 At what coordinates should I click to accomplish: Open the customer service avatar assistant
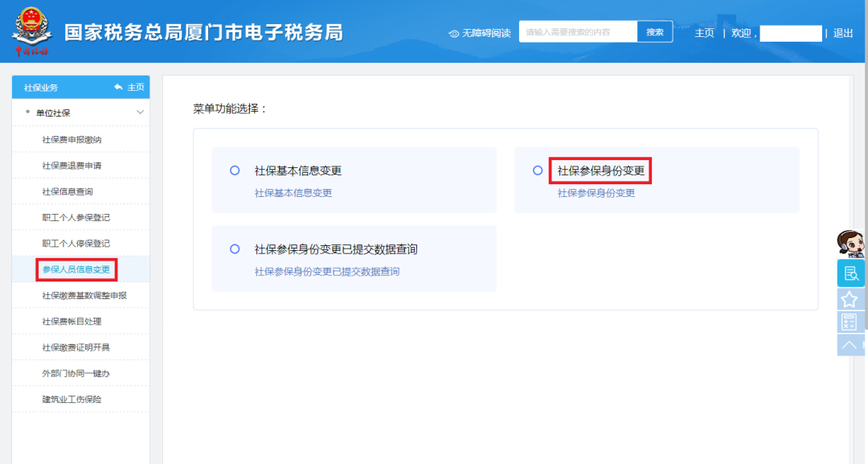(x=850, y=244)
